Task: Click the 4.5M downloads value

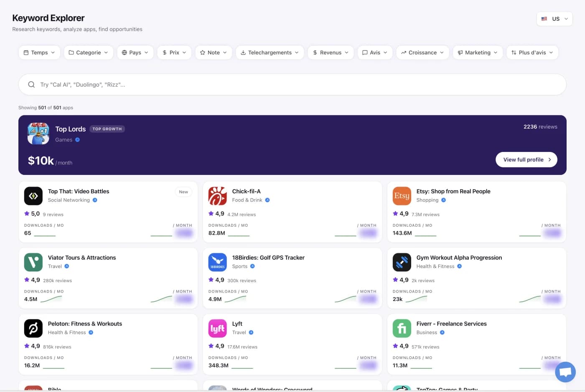Action: pyautogui.click(x=31, y=299)
